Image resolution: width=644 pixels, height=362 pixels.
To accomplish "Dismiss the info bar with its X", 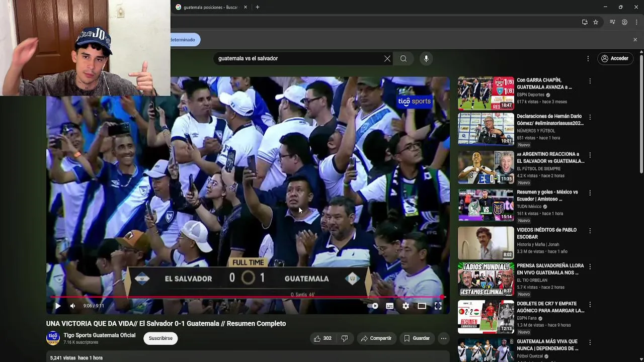I will (x=635, y=40).
